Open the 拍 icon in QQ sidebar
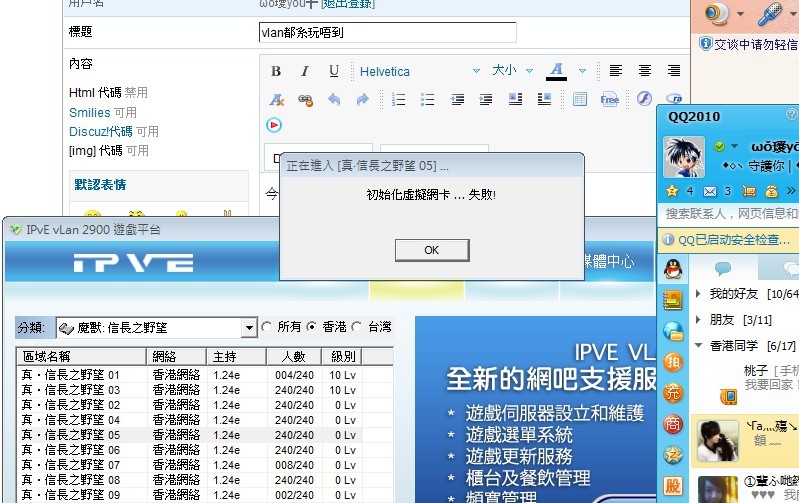The height and width of the screenshot is (503, 799). coord(673,362)
